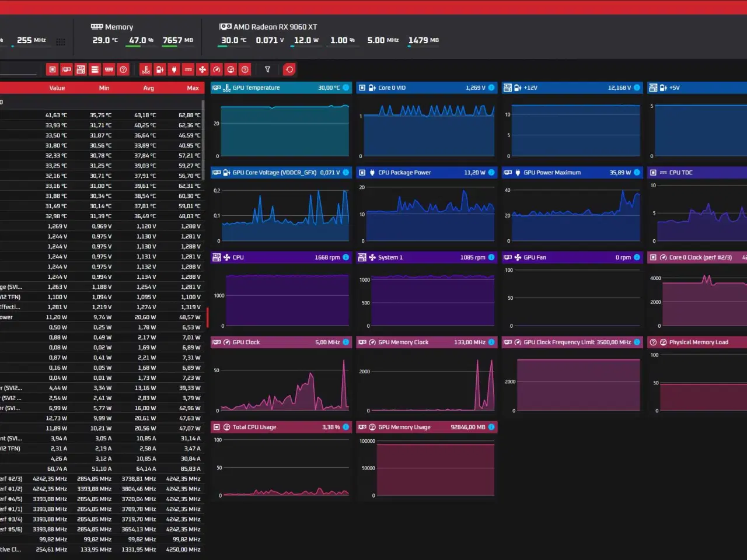Click the Radeon 1479 MB reading in top bar
Screen dimensions: 747x560
tap(424, 40)
